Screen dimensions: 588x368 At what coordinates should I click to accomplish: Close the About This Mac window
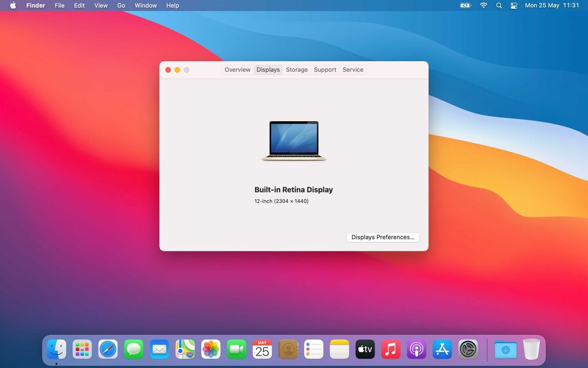168,70
